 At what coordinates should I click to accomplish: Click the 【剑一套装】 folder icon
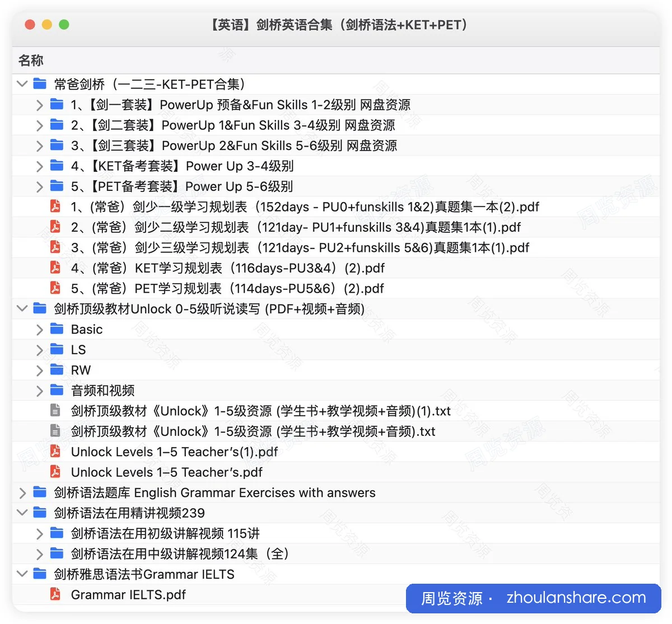click(x=57, y=104)
